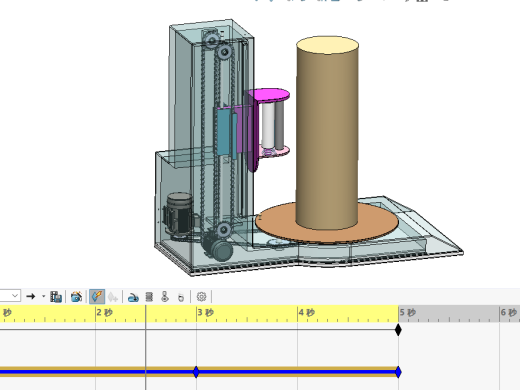Click the Spring coil icon
Viewport: 520px width, 390px height.
(x=149, y=296)
